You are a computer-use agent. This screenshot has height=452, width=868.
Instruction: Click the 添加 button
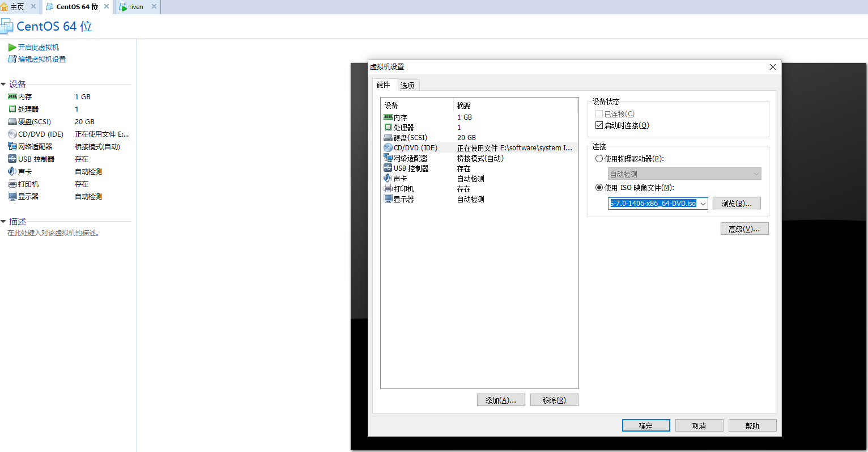pos(501,400)
